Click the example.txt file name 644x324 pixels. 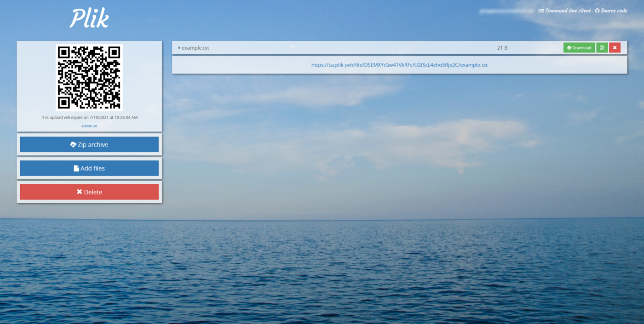(x=195, y=48)
